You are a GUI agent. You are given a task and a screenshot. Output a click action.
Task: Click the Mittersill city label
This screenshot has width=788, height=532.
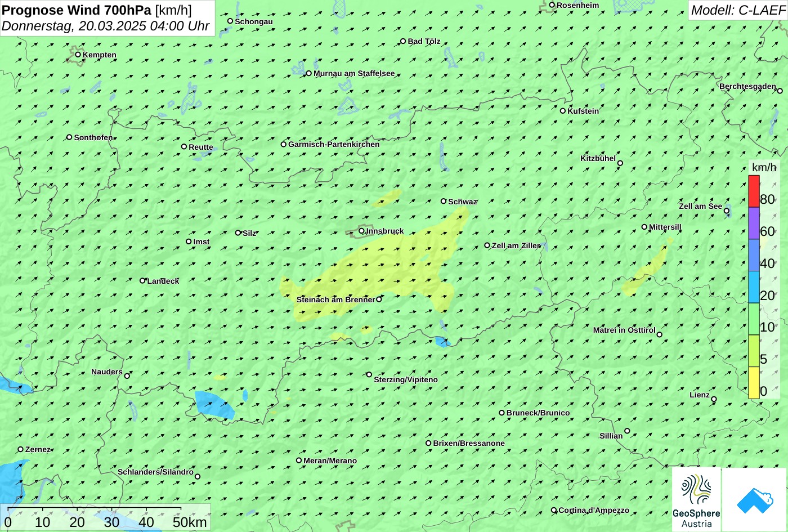[x=665, y=227]
